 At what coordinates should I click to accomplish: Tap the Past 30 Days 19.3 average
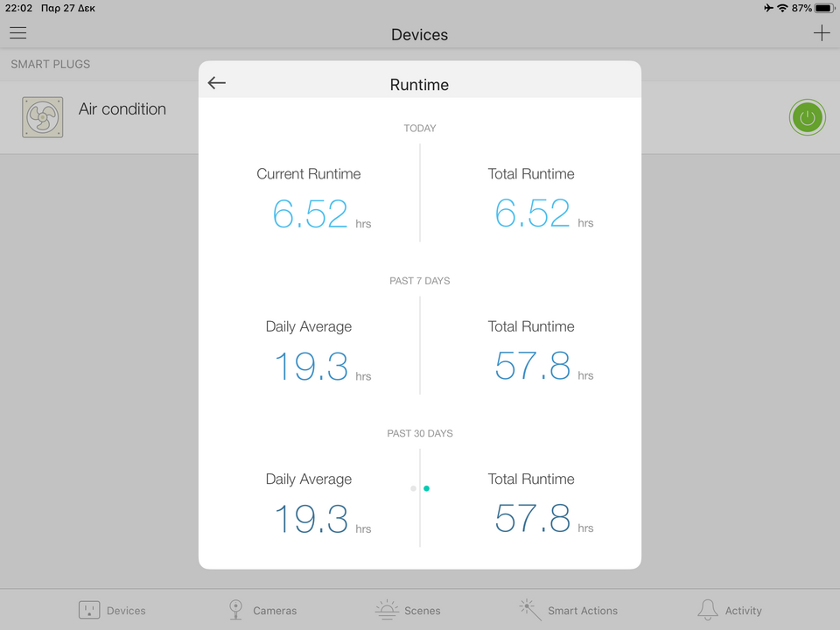point(311,519)
